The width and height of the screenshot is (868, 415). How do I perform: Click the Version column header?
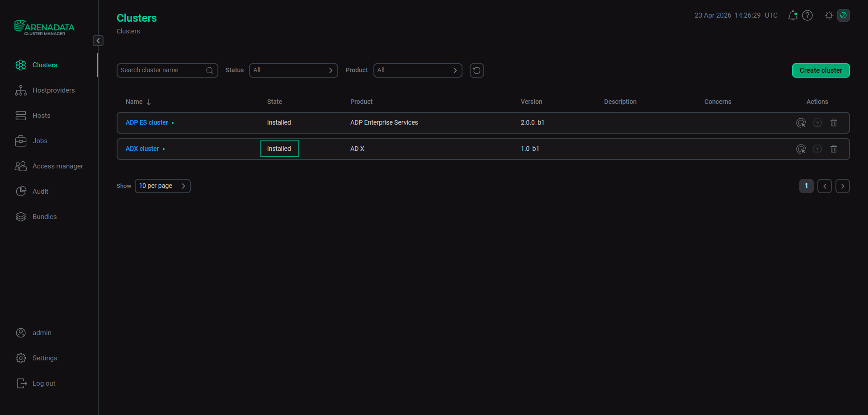pyautogui.click(x=532, y=102)
